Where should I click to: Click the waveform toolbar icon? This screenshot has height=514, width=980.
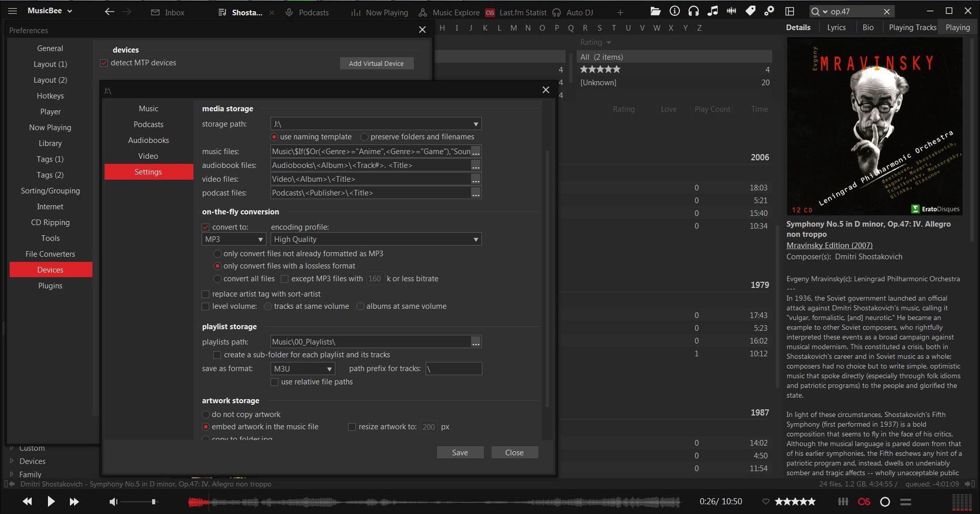(731, 11)
